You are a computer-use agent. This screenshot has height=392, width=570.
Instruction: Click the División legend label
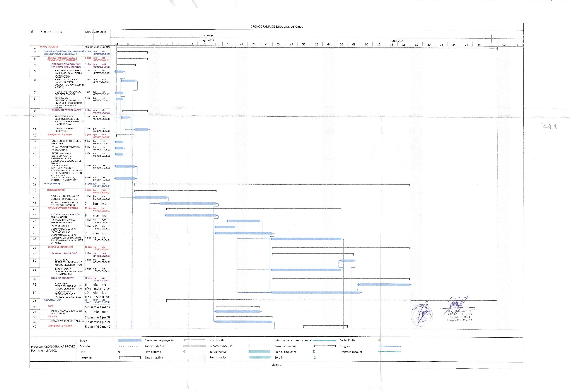(85, 346)
